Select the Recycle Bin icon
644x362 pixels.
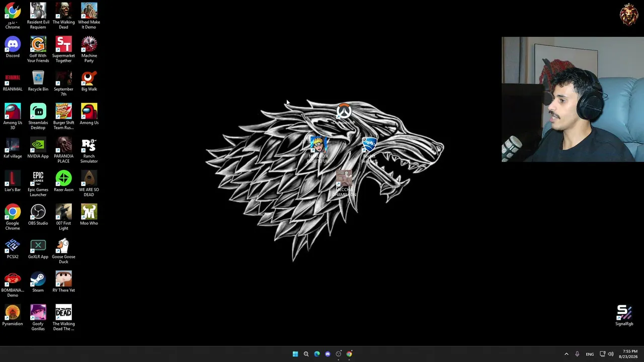(38, 80)
